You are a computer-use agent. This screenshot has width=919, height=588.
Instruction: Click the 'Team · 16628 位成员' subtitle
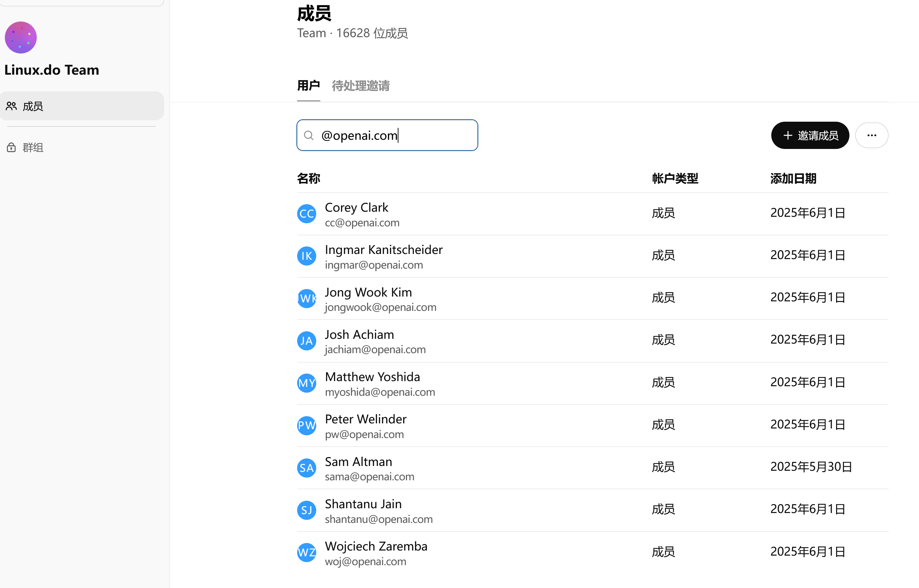(352, 33)
